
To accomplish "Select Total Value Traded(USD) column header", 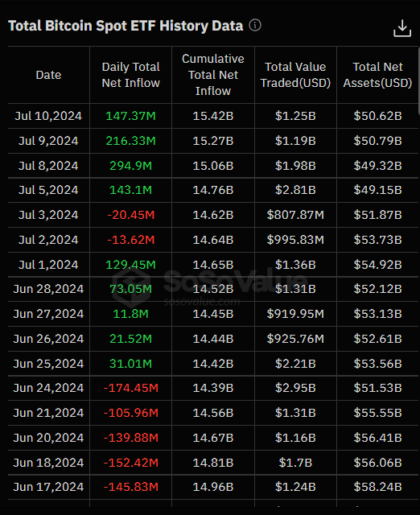I will point(295,75).
